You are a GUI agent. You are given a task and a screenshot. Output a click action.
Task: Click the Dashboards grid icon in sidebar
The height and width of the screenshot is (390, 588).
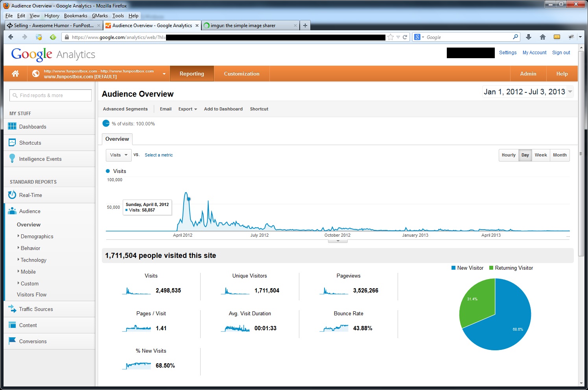tap(12, 126)
